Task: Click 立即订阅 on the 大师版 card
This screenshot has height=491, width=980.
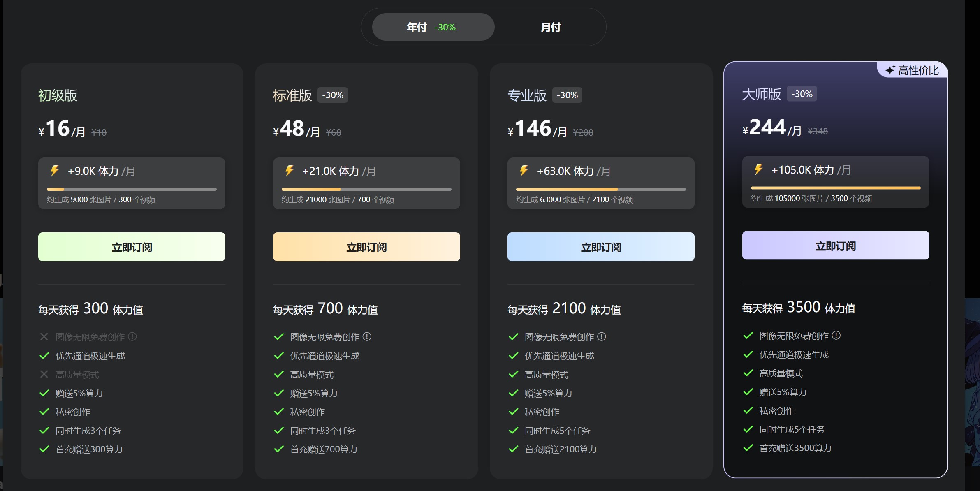Action: point(835,245)
